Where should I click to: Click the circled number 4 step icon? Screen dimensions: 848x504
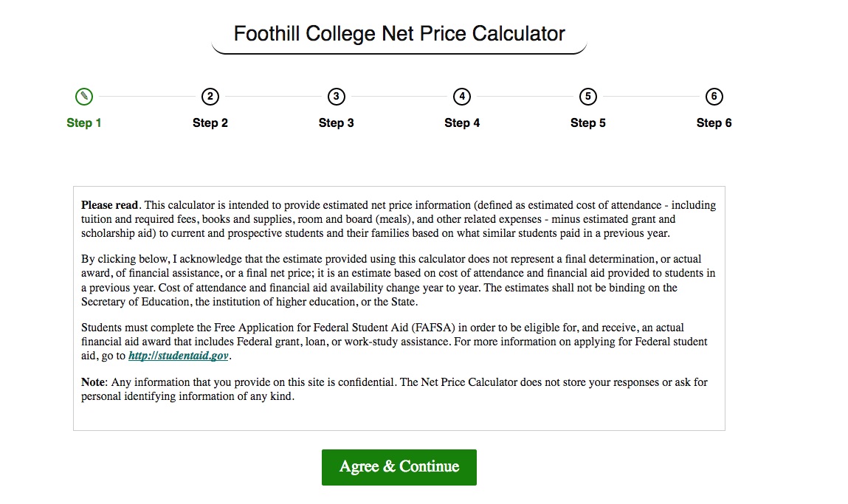(x=462, y=97)
